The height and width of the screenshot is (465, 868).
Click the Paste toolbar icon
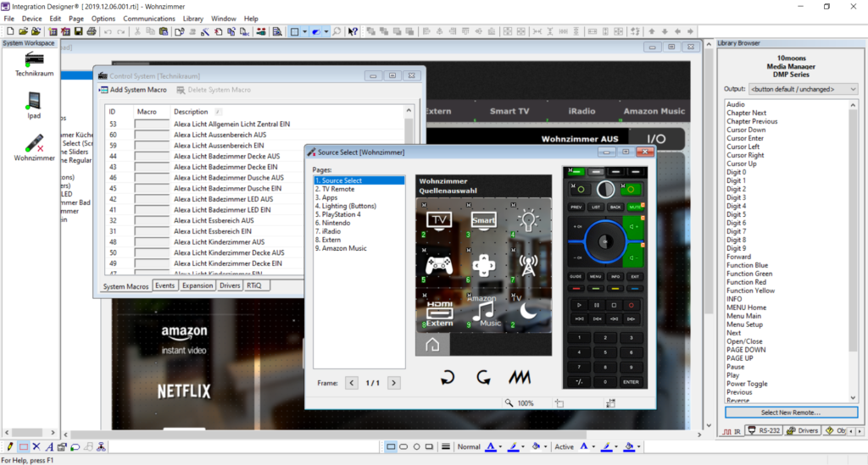point(164,31)
